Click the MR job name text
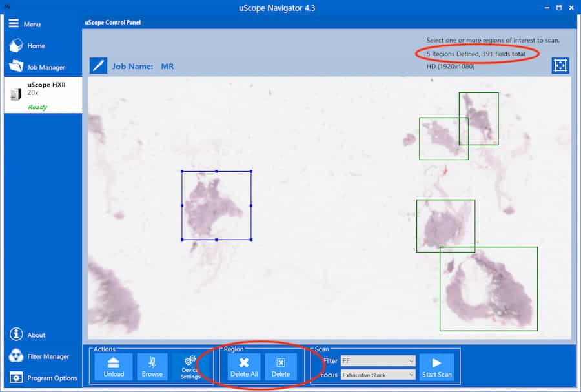Image resolution: width=581 pixels, height=392 pixels. pyautogui.click(x=167, y=67)
